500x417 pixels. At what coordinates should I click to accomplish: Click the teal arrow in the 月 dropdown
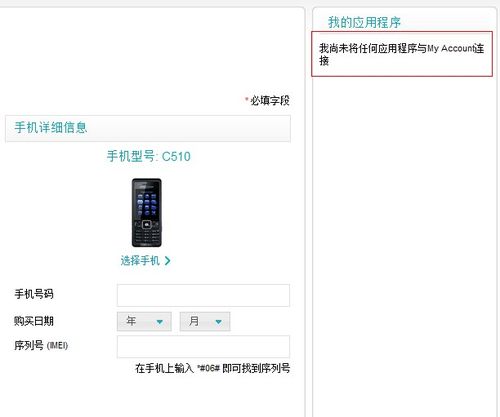[219, 322]
